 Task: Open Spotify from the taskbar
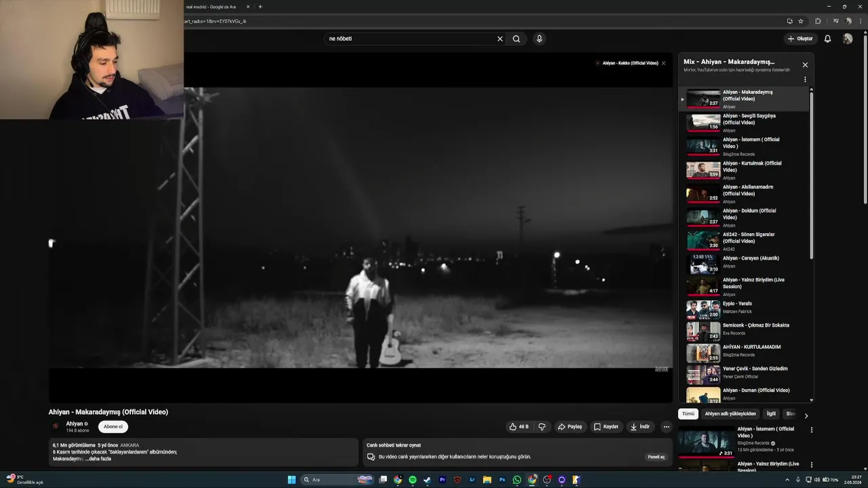pos(412,480)
